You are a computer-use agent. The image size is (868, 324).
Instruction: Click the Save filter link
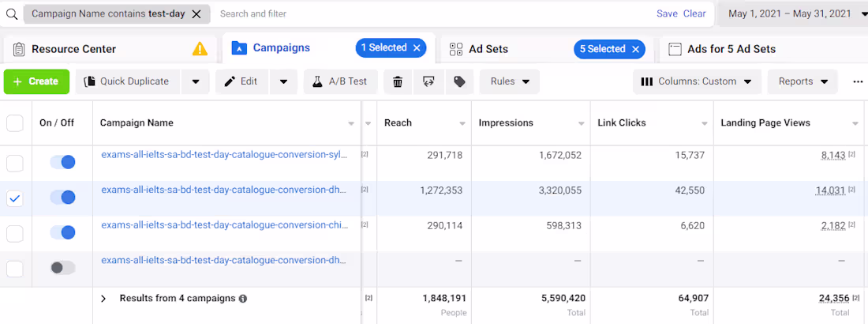[x=667, y=14]
